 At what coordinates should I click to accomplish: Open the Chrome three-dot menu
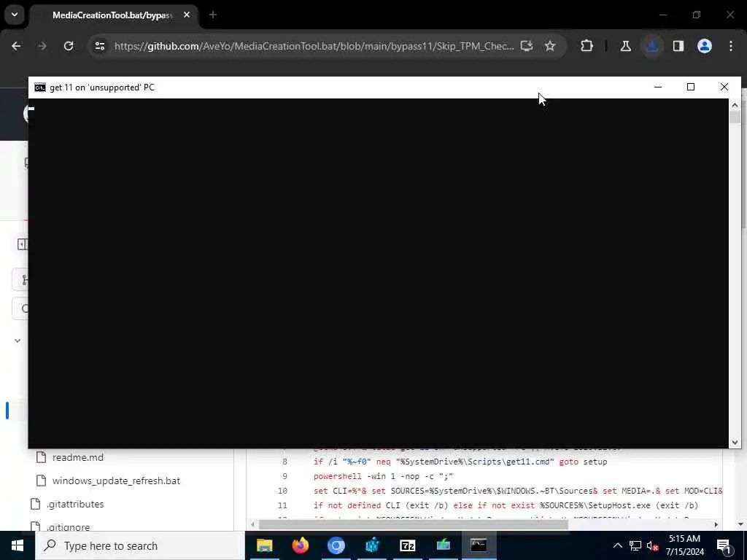(731, 46)
